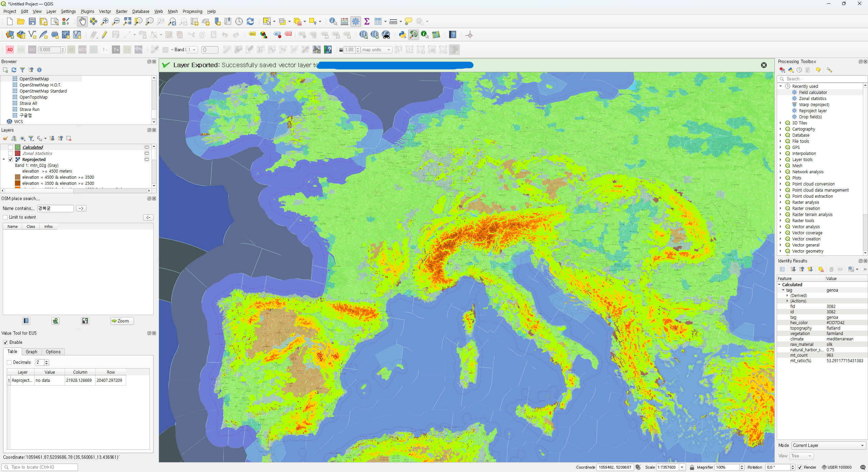This screenshot has height=472, width=868.
Task: Toggle visibility of Calculated layer
Action: point(11,147)
